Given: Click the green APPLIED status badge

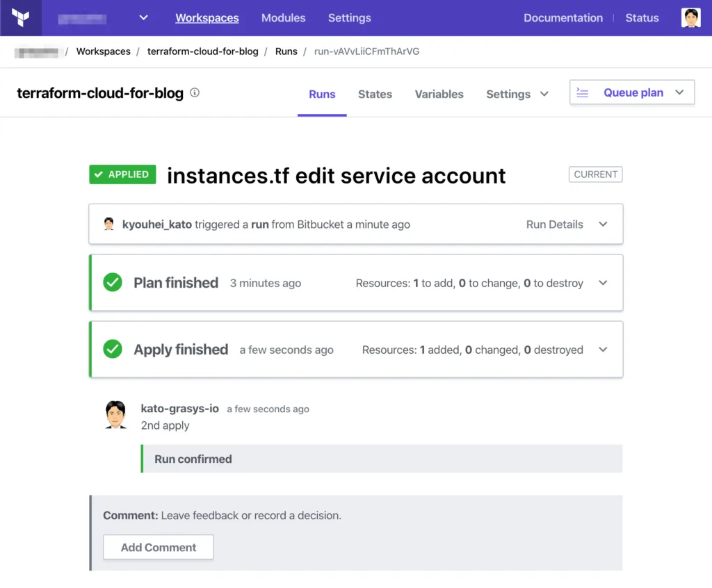Looking at the screenshot, I should [x=122, y=174].
